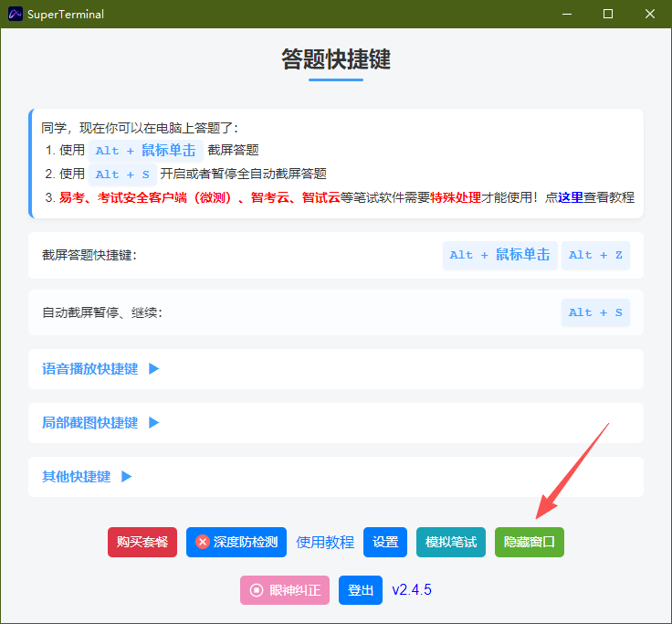This screenshot has width=672, height=624.
Task: Click the 答题快捷键 page title
Action: [336, 58]
